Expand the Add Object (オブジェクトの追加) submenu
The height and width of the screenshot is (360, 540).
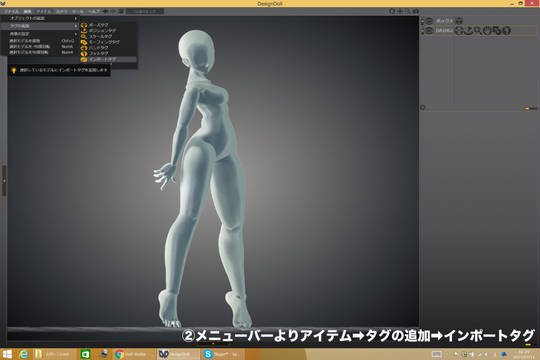pyautogui.click(x=39, y=18)
